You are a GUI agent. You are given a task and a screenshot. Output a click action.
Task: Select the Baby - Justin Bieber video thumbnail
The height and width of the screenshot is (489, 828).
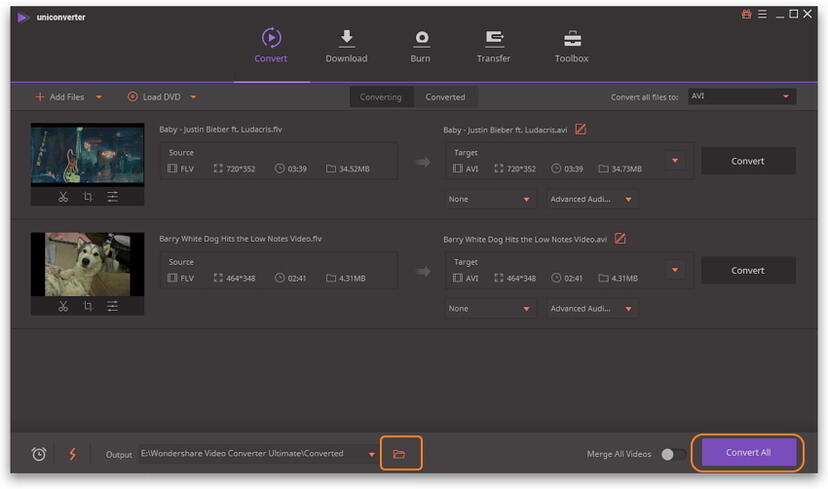pos(87,155)
